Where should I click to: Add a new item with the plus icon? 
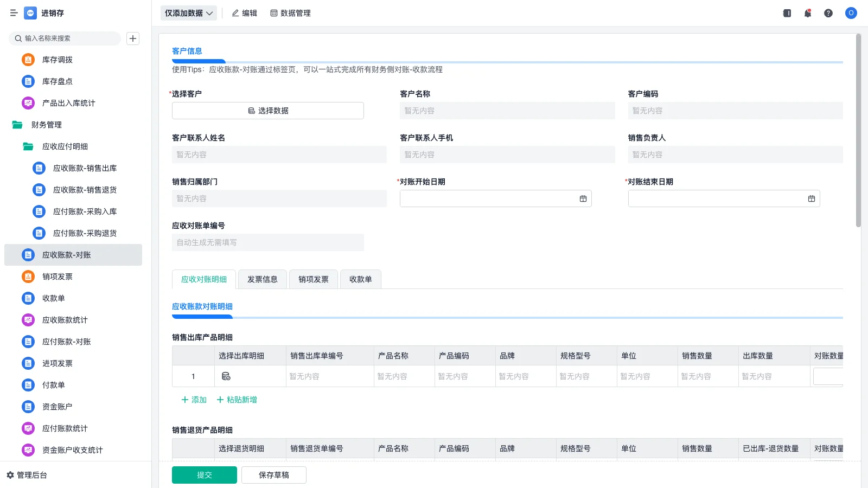133,38
